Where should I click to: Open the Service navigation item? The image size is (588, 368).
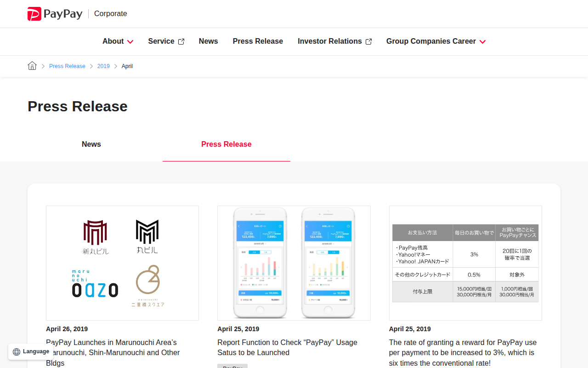coord(166,41)
